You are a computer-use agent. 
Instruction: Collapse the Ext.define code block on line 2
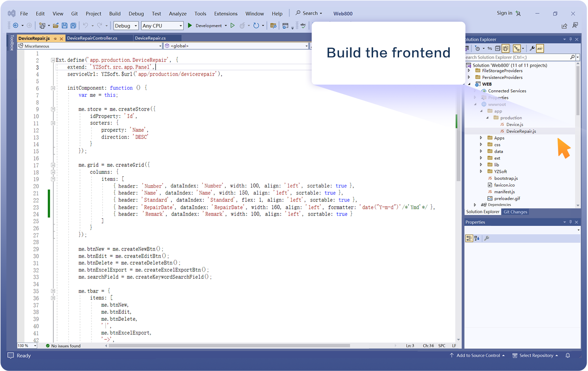coord(53,60)
